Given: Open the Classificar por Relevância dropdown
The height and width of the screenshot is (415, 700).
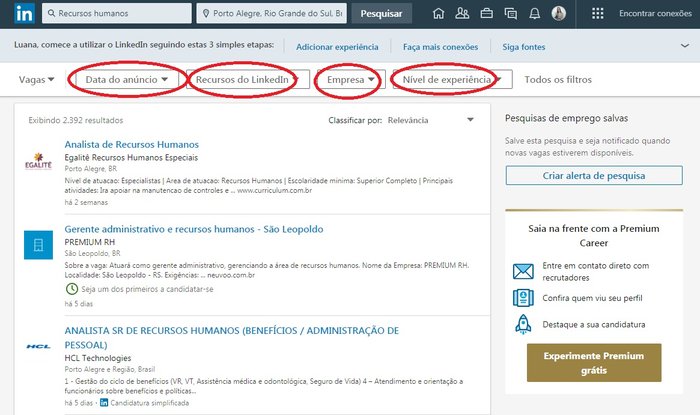Looking at the screenshot, I should [x=430, y=120].
